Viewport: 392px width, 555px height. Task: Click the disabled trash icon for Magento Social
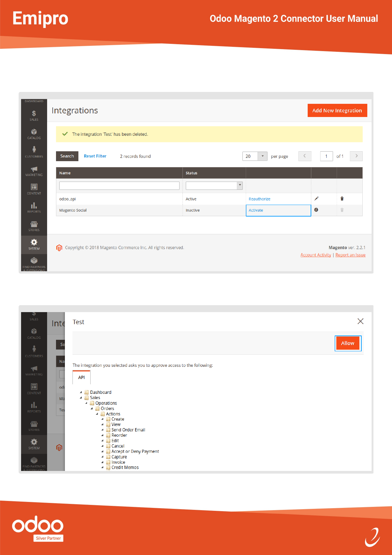[342, 210]
